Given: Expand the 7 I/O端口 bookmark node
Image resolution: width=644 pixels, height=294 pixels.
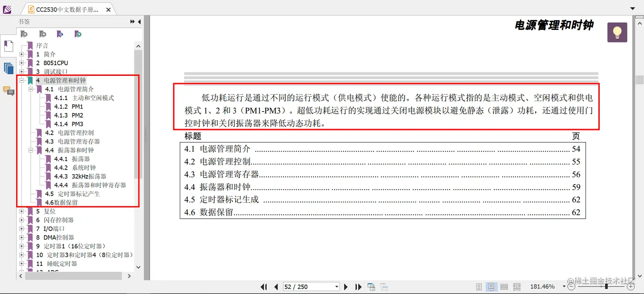Looking at the screenshot, I should click(22, 229).
